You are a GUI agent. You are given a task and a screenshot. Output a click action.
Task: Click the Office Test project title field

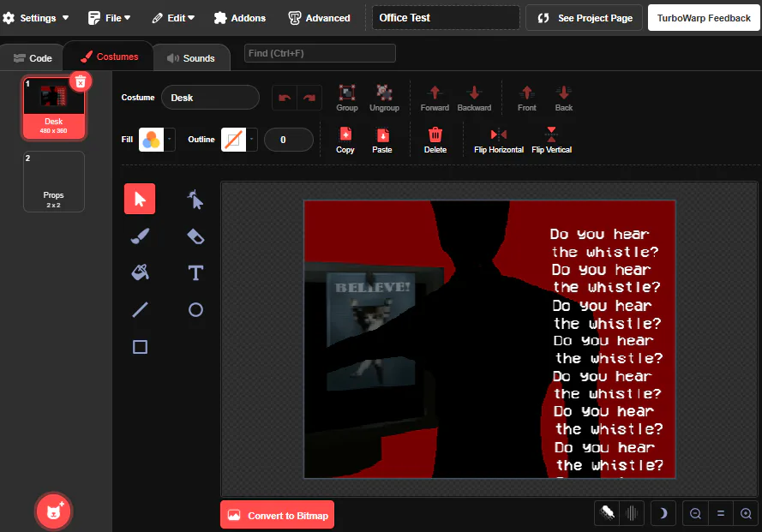point(446,18)
